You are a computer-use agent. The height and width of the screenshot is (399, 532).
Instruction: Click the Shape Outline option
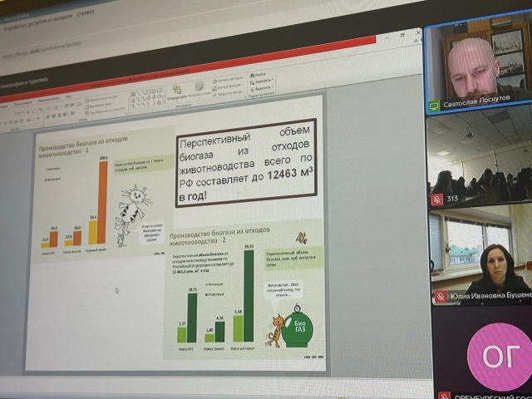228,85
